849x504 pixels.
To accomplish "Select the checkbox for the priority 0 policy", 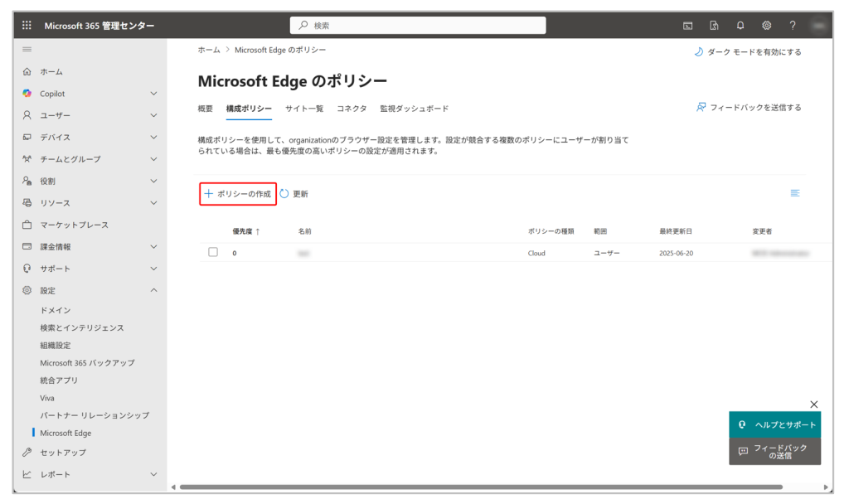I will (213, 252).
